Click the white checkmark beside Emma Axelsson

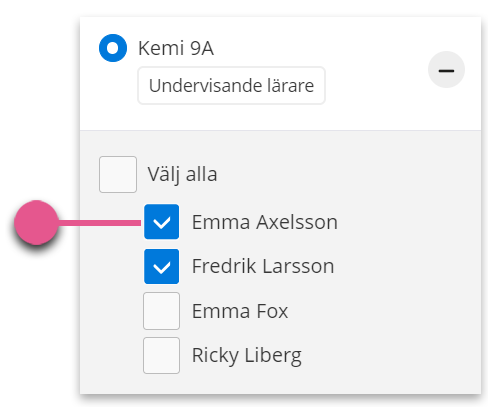(161, 222)
